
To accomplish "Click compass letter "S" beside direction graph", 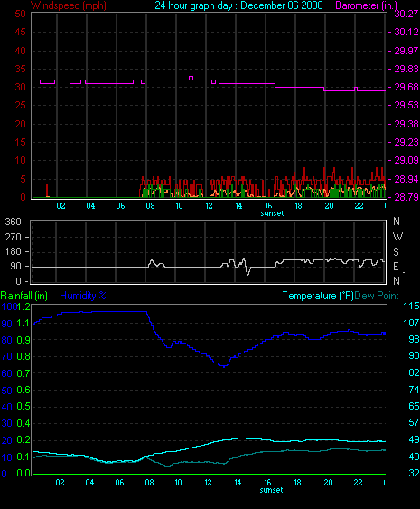I will (396, 252).
